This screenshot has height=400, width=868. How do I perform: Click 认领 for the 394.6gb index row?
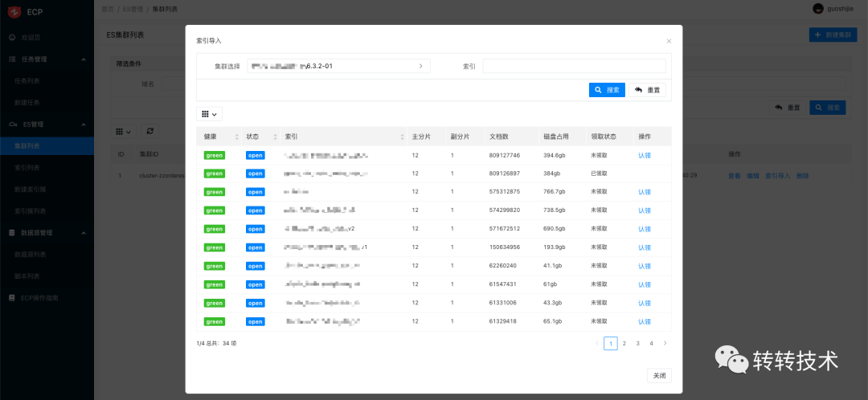645,156
